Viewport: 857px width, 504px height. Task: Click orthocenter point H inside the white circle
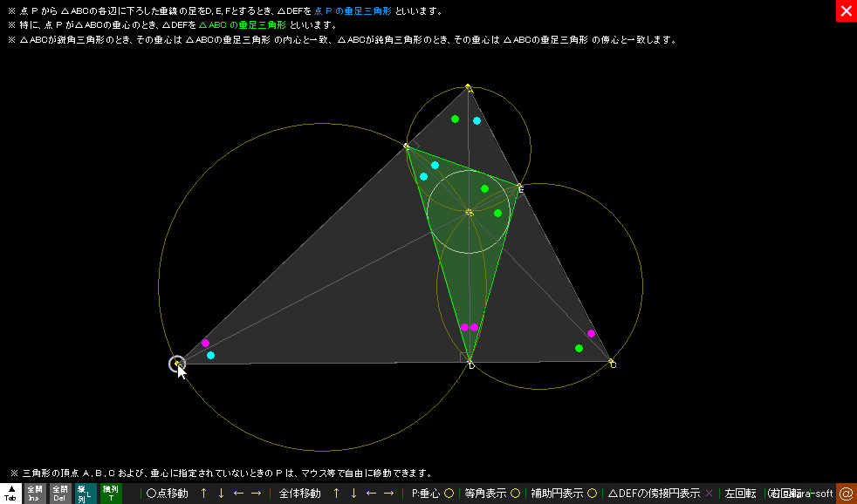[470, 212]
